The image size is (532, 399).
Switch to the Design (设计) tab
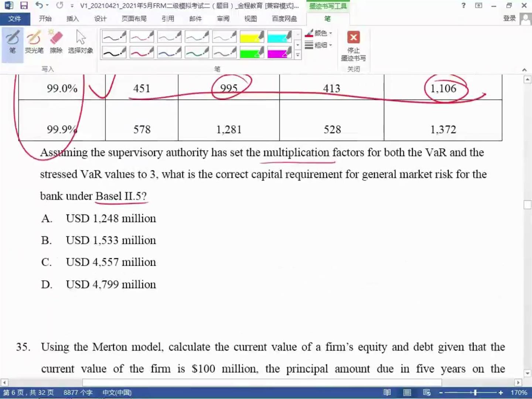pos(100,19)
